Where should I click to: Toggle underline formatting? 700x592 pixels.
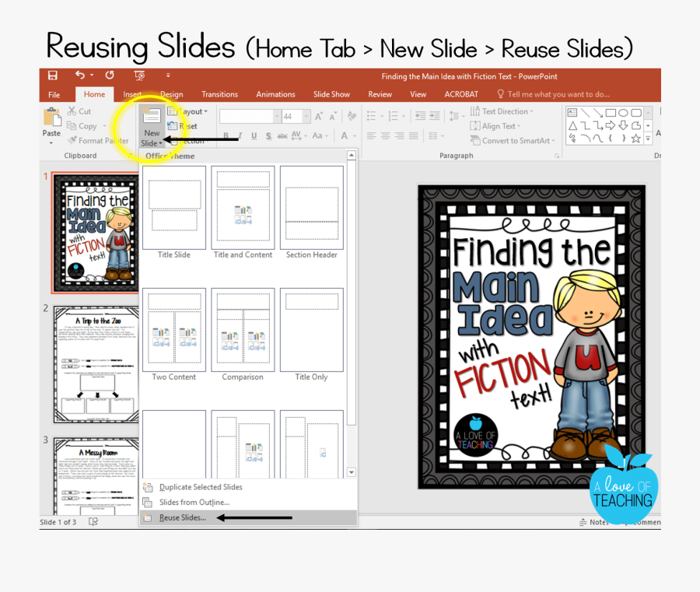(254, 136)
